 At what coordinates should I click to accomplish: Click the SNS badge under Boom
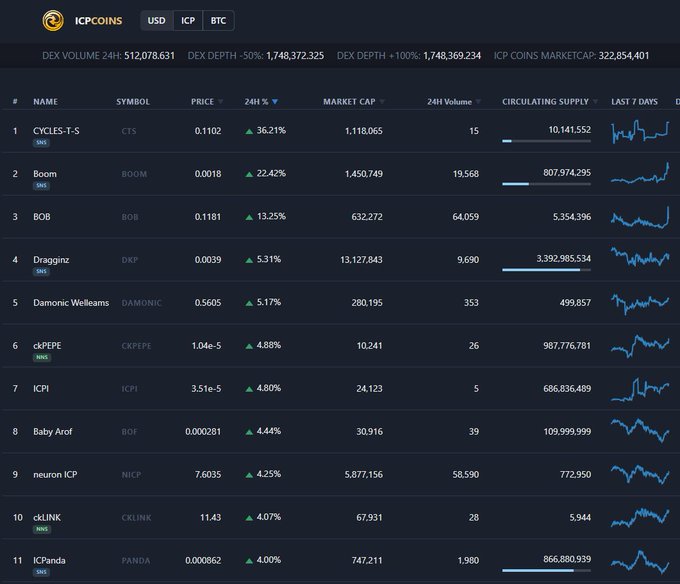41,186
